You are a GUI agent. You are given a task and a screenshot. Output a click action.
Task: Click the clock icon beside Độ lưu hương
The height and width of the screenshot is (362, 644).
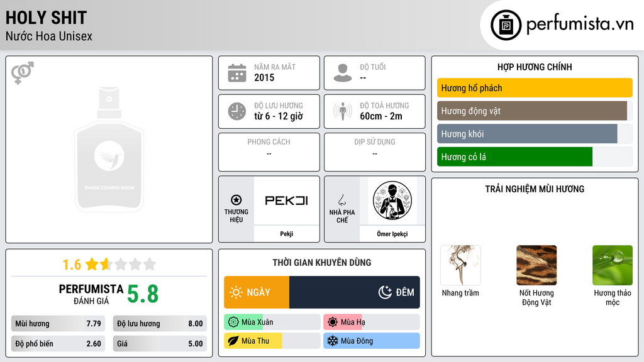coord(237,111)
